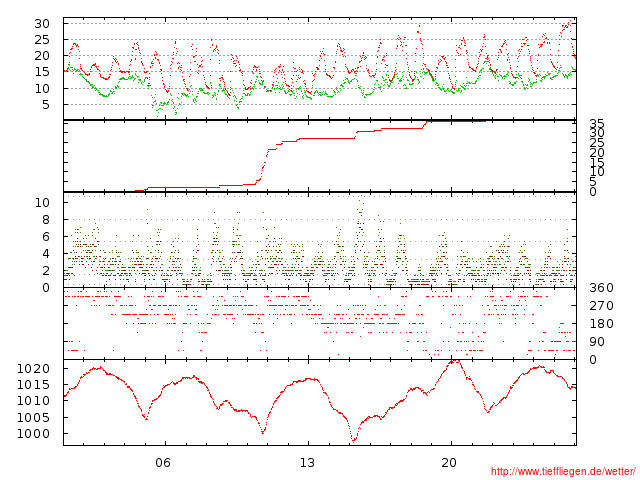Click the 1005 pressure axis label
The width and height of the screenshot is (640, 480).
tap(33, 418)
